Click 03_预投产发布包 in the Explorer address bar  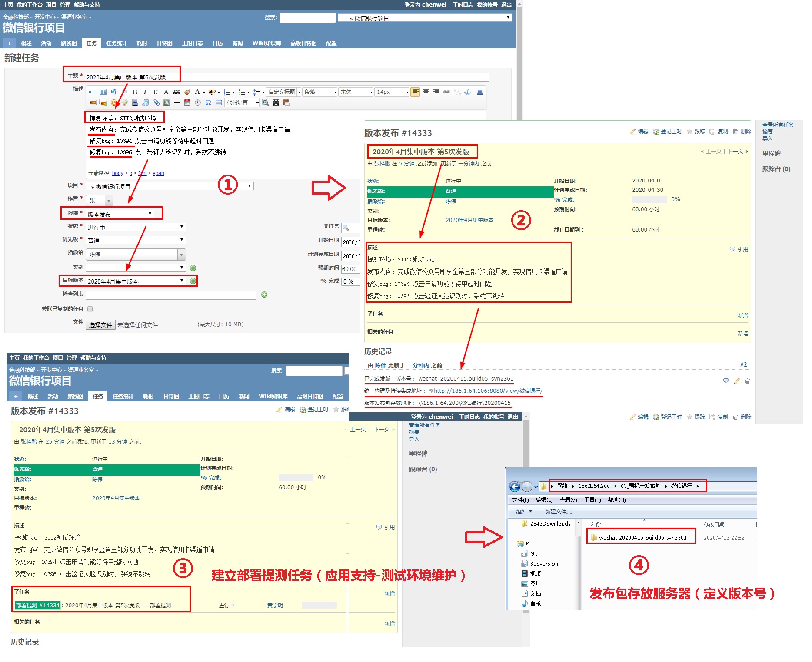click(x=640, y=486)
